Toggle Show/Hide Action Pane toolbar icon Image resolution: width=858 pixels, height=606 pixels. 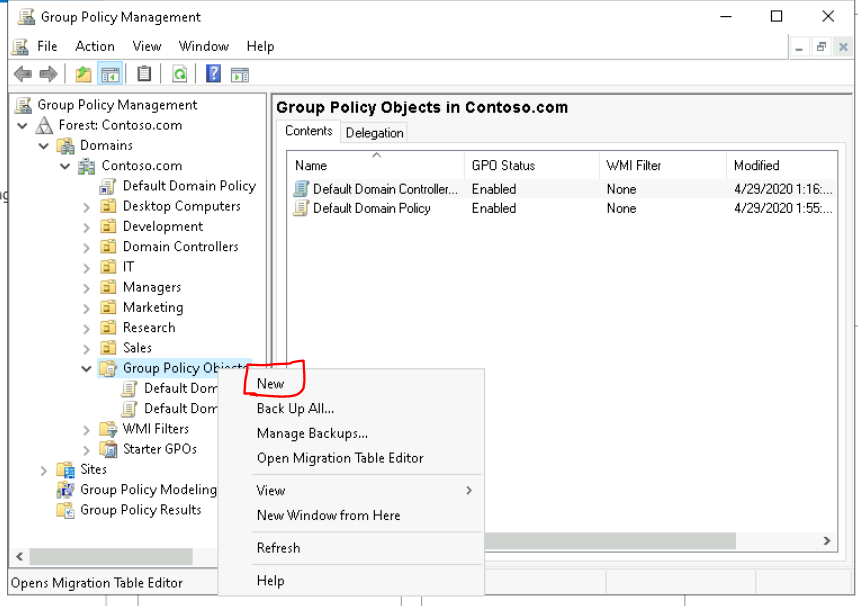[x=240, y=74]
